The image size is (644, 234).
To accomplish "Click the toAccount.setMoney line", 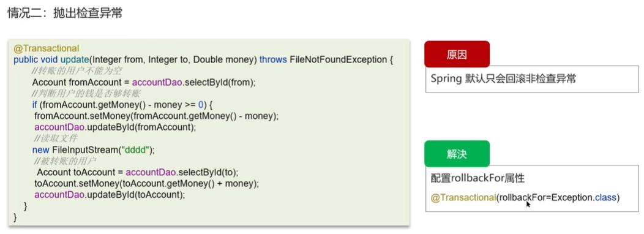I will [147, 183].
